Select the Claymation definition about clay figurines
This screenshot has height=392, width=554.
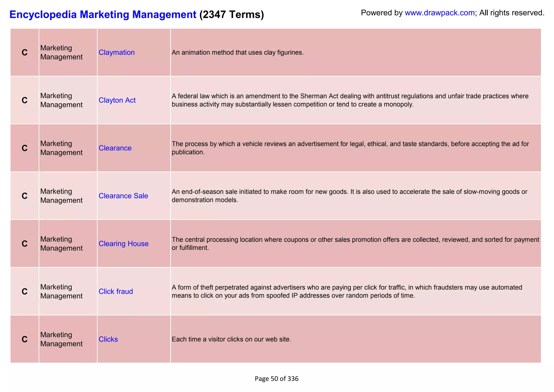coord(238,52)
